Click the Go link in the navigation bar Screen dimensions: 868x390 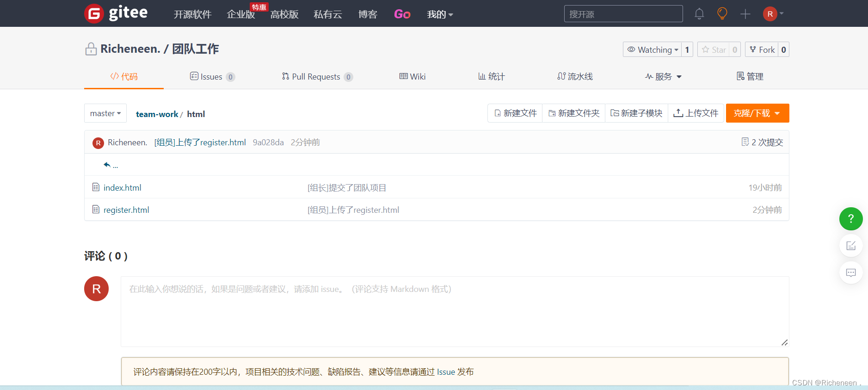click(x=402, y=14)
